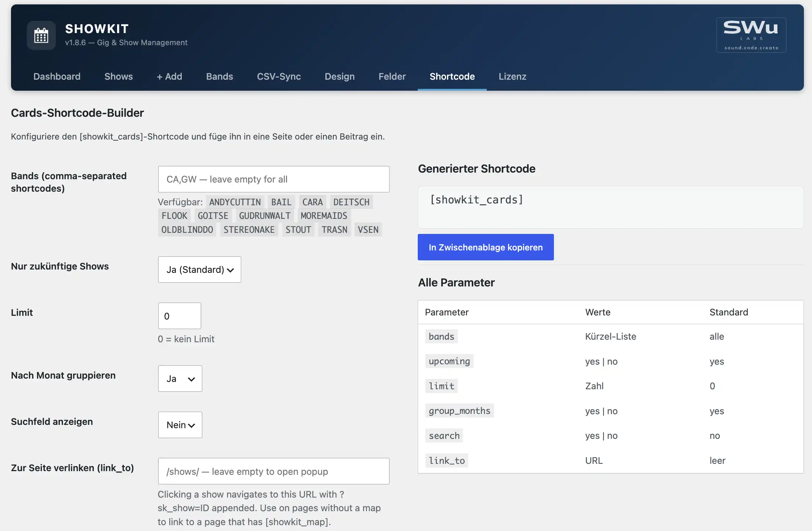Click the BAIL band code
Viewport: 812px width, 531px height.
point(281,202)
